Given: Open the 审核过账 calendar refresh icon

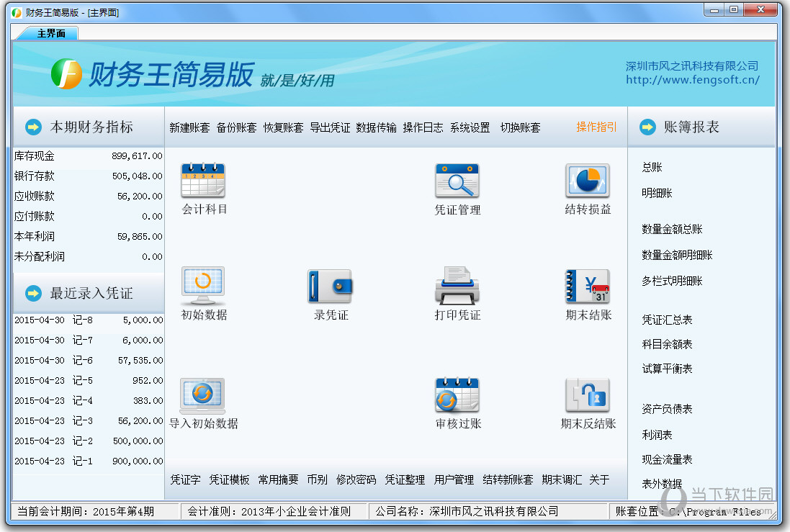Looking at the screenshot, I should [x=457, y=395].
